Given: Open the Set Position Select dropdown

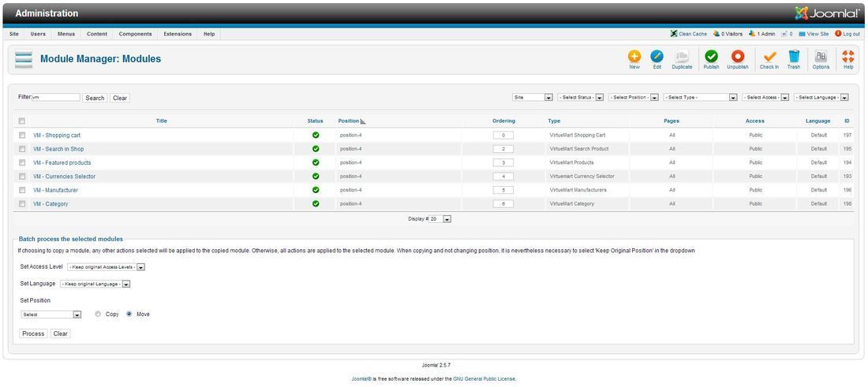Looking at the screenshot, I should click(51, 314).
